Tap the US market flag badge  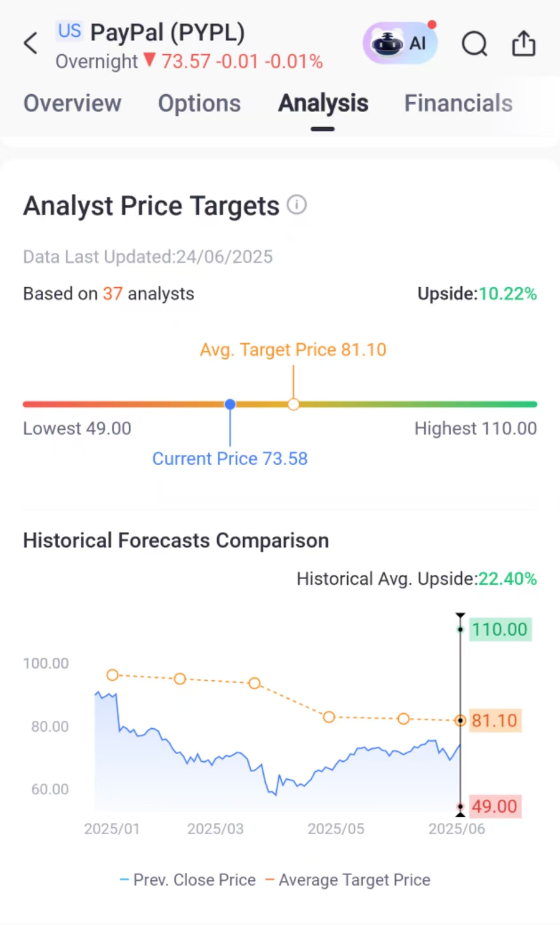click(x=69, y=31)
